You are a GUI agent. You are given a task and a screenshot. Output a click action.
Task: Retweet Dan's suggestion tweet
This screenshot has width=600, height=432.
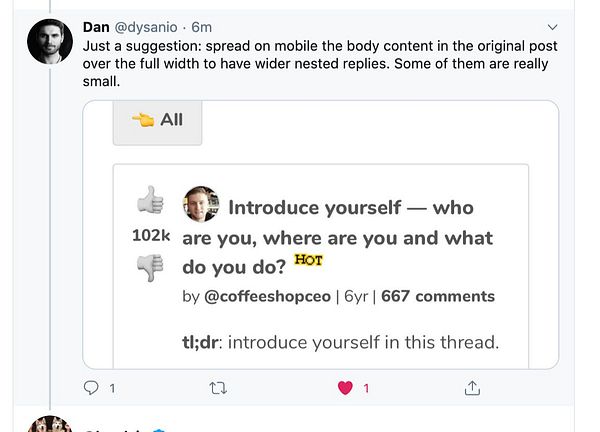pyautogui.click(x=218, y=388)
